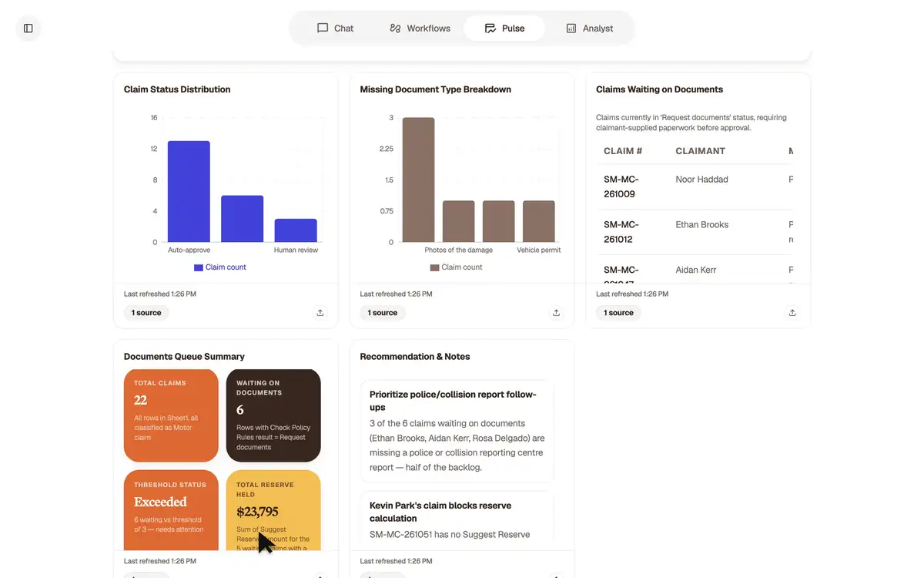924x578 pixels.
Task: Open the Chat tab
Action: [335, 29]
